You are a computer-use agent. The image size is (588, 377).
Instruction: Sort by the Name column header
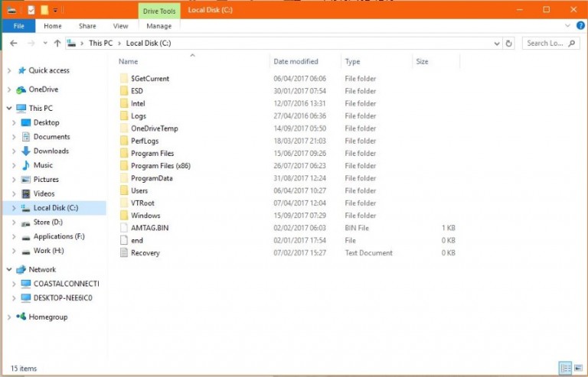[129, 61]
